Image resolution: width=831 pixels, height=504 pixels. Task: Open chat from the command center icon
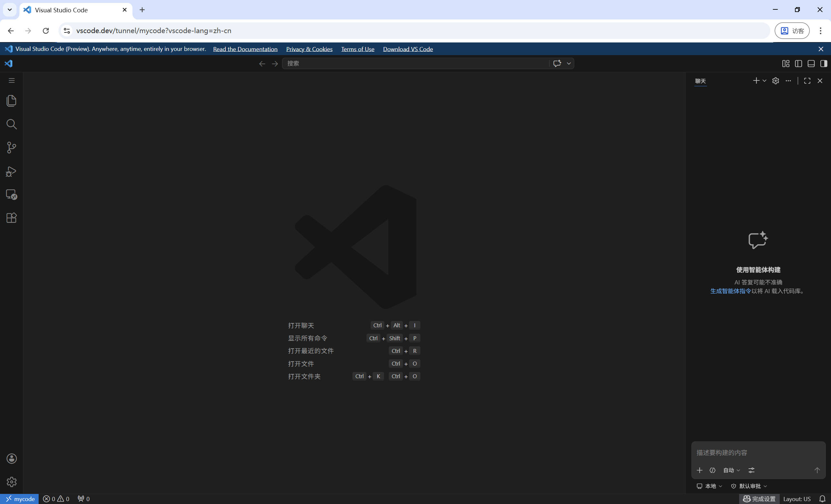click(x=557, y=63)
